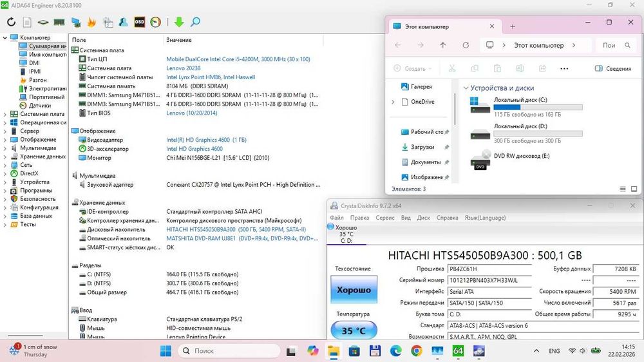Screen dimensions: 644x362
Task: Click the Windows Start button
Action: (x=166, y=351)
